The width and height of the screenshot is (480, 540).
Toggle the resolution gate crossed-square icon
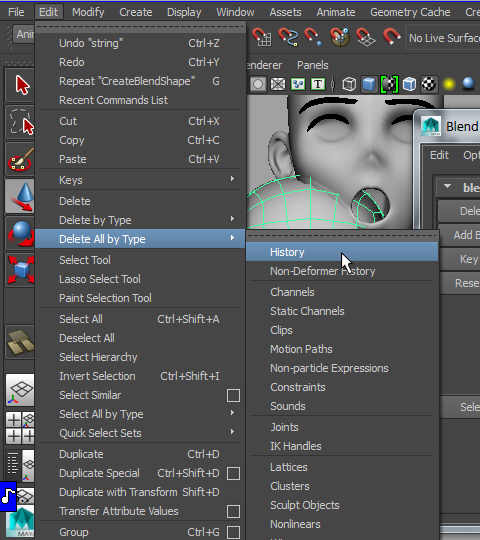click(278, 84)
